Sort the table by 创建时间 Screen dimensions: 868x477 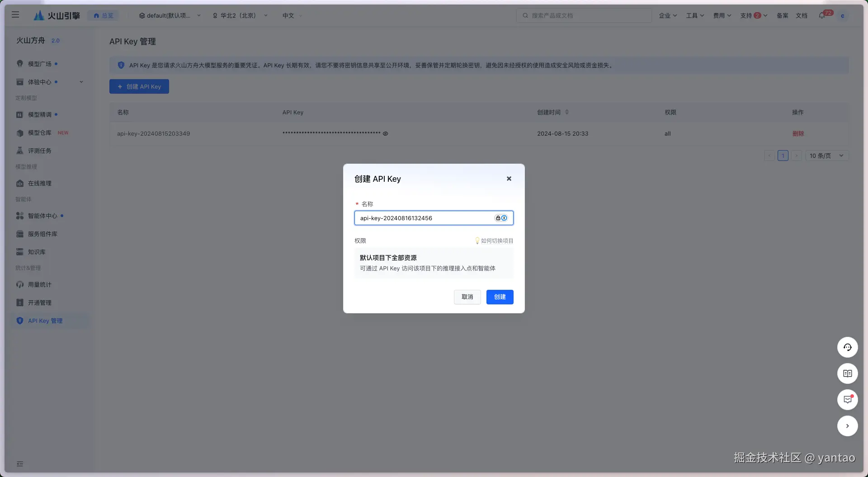[x=566, y=112]
